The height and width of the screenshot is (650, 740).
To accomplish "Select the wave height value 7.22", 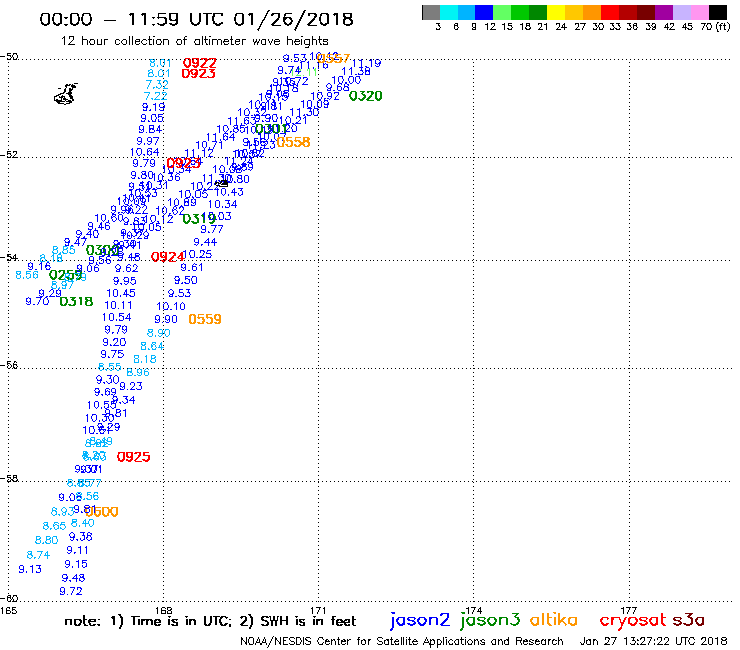I will point(156,96).
